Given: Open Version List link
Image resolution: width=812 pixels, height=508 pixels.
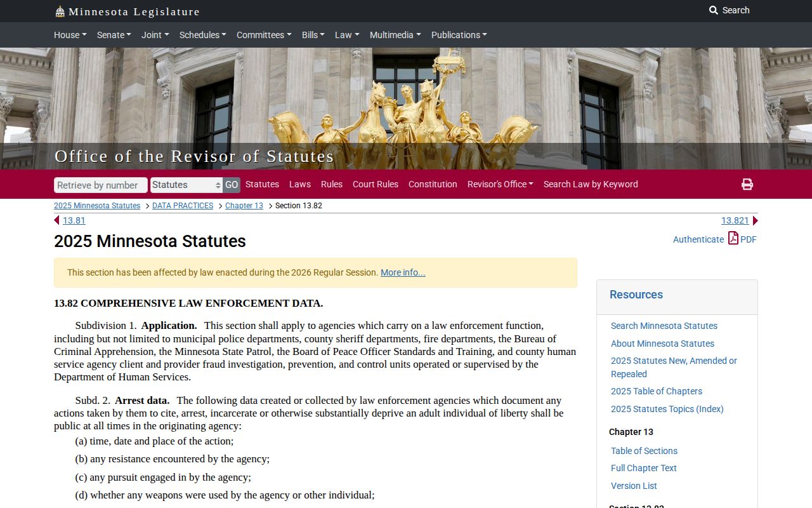Looking at the screenshot, I should click(634, 486).
